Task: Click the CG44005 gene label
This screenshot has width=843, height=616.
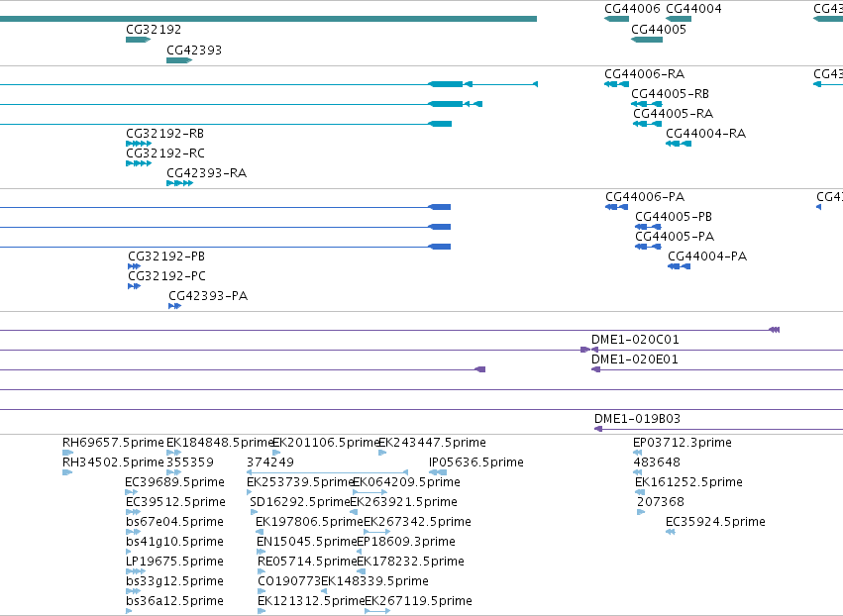Action: pos(659,30)
